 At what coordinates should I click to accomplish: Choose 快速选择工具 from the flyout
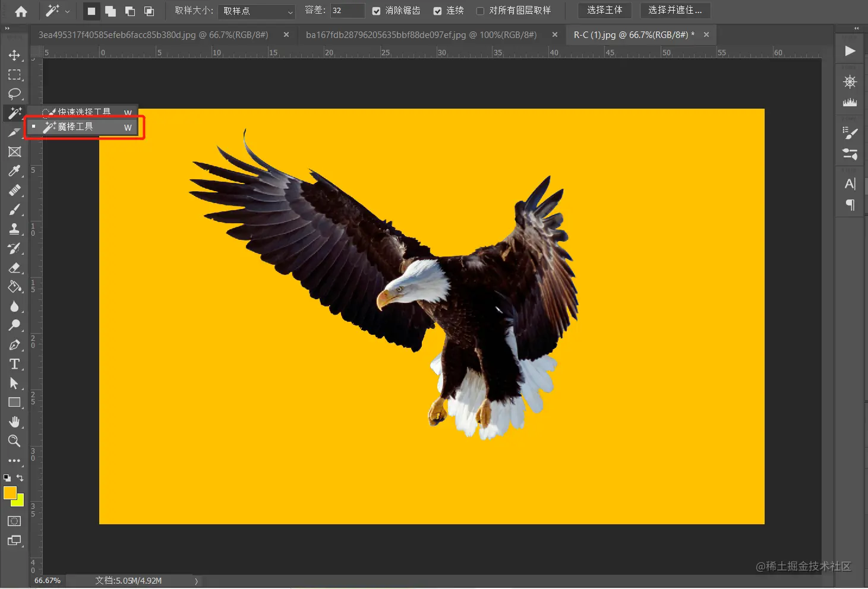pos(83,112)
